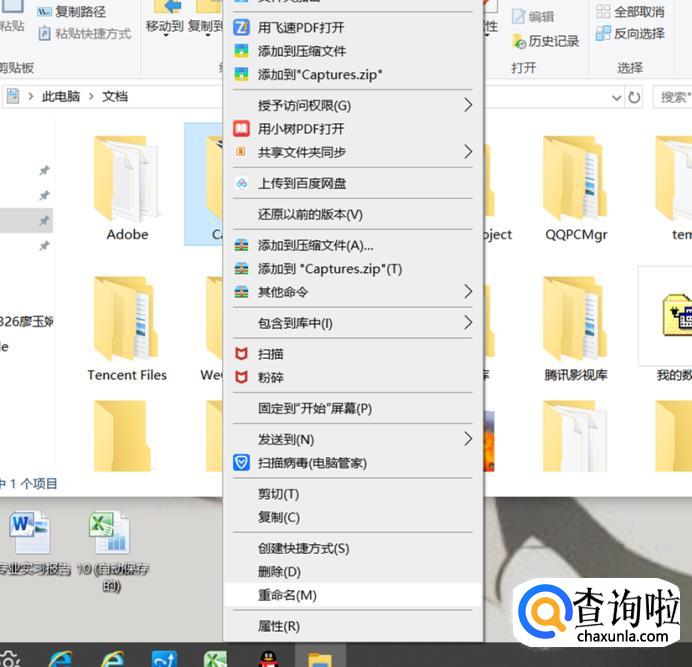The width and height of the screenshot is (692, 667).
Task: Choose 删除(D) from context menu
Action: coord(353,572)
